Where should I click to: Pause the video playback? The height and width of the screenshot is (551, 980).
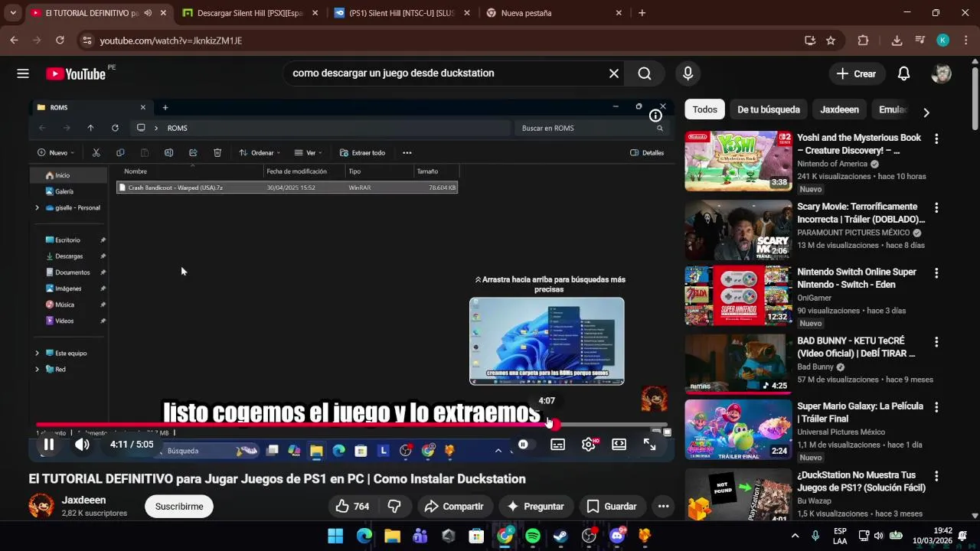[48, 444]
